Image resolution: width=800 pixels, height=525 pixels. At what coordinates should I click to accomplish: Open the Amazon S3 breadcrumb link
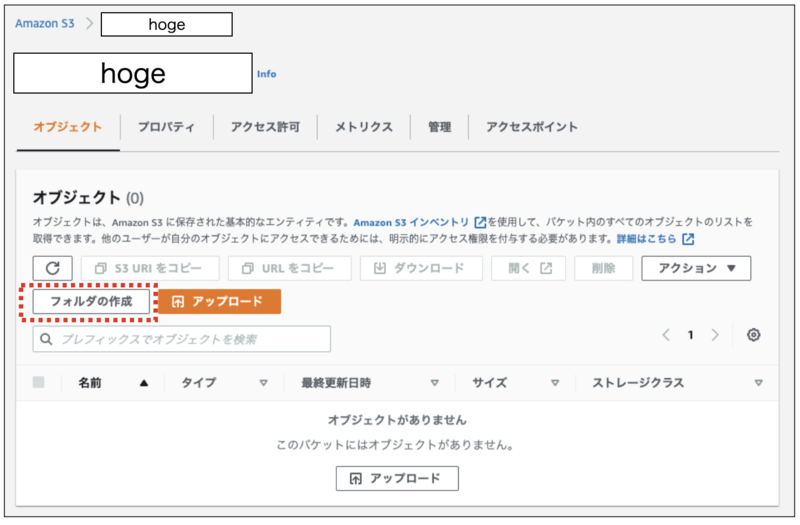pos(45,23)
